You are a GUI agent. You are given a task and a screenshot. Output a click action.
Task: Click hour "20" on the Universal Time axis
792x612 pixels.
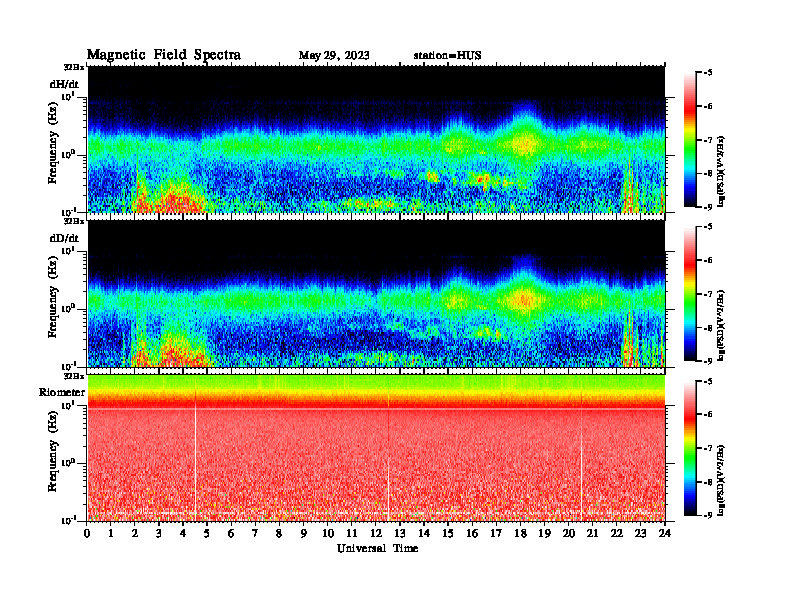pos(568,534)
